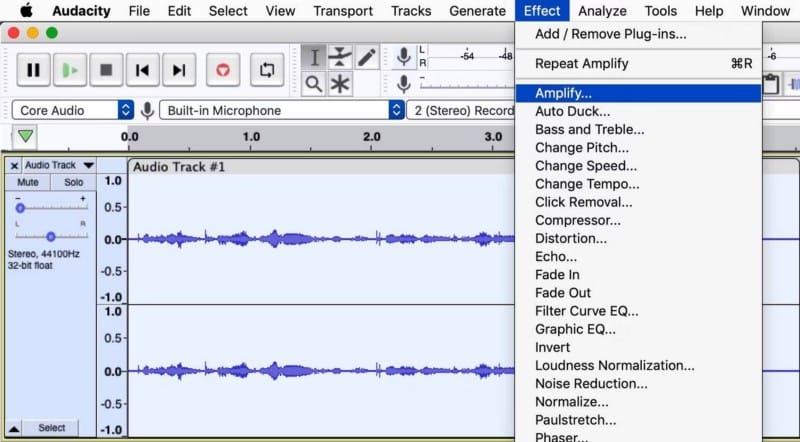Viewport: 800px width, 442px height.
Task: Close the Effect menu via its title
Action: (x=542, y=11)
